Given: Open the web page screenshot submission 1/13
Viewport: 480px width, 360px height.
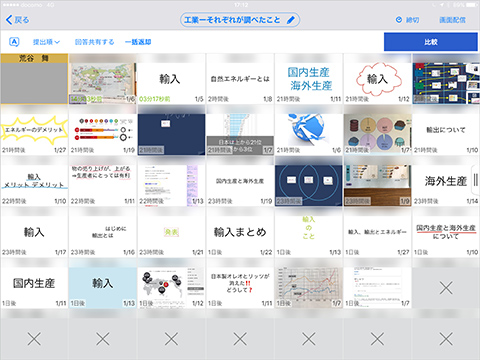Looking at the screenshot, I should pyautogui.click(x=171, y=185).
